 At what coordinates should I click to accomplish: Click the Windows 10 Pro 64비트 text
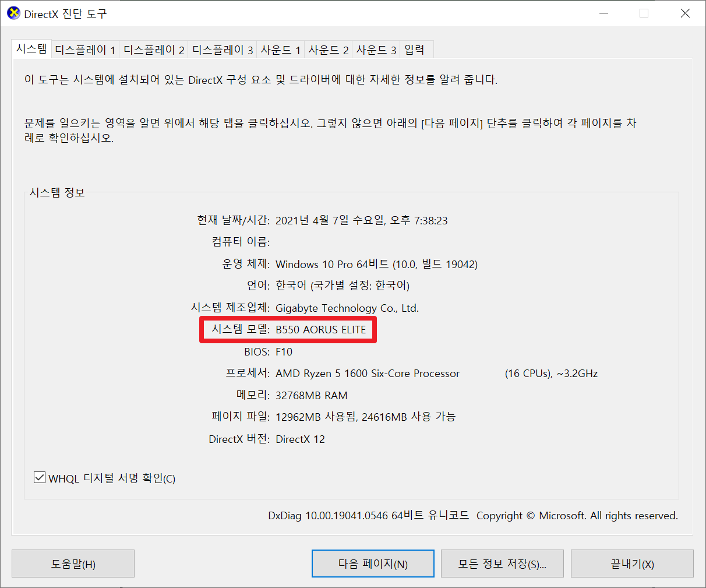[x=377, y=264]
